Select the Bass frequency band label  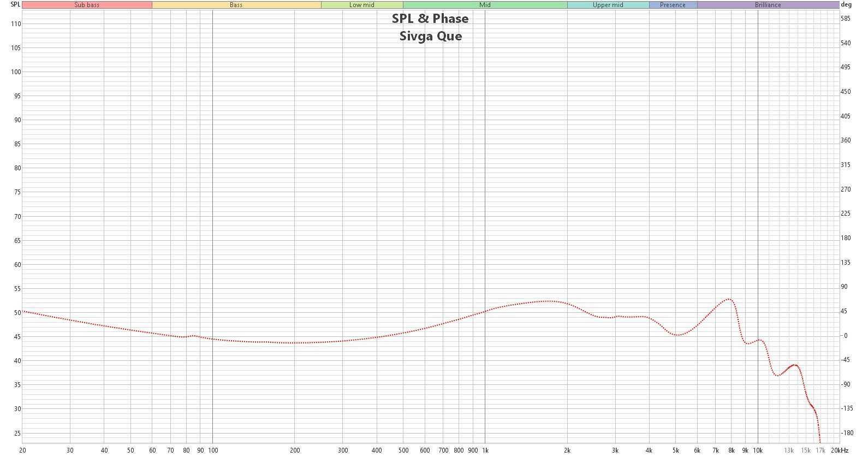(236, 5)
